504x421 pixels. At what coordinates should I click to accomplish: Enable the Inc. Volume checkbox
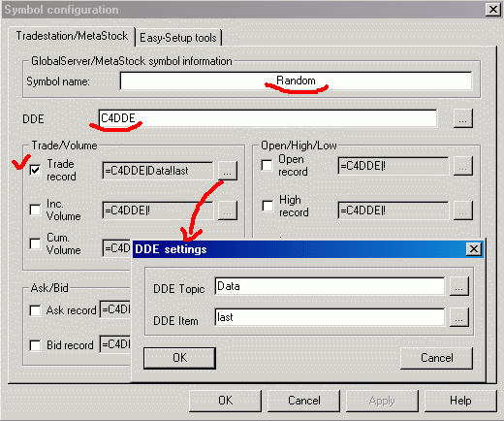click(x=35, y=210)
